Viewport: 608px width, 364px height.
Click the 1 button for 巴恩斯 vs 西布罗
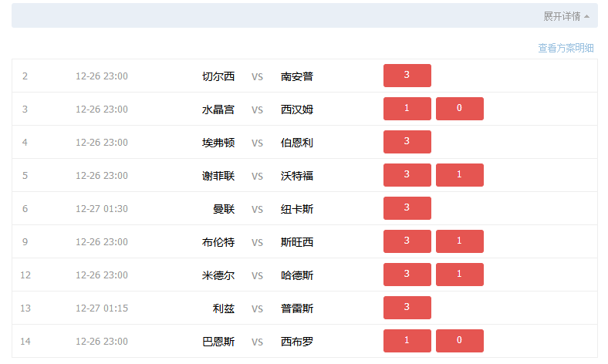click(407, 341)
